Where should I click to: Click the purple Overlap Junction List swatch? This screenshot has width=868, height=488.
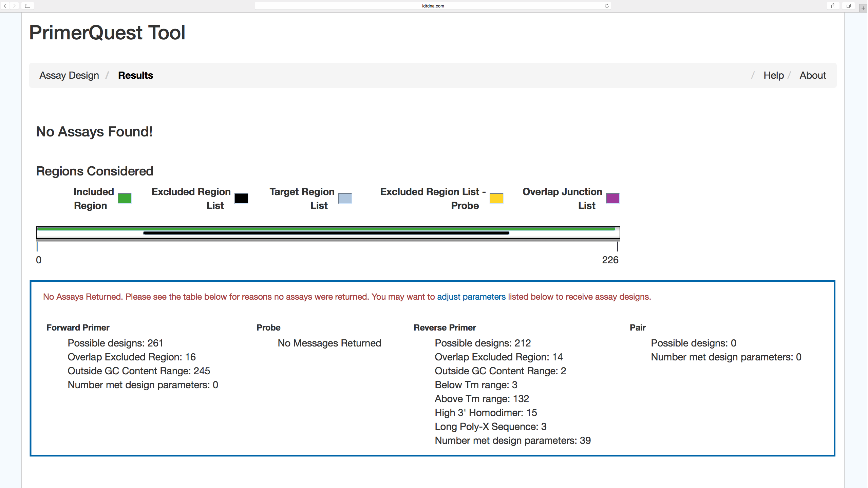(612, 198)
